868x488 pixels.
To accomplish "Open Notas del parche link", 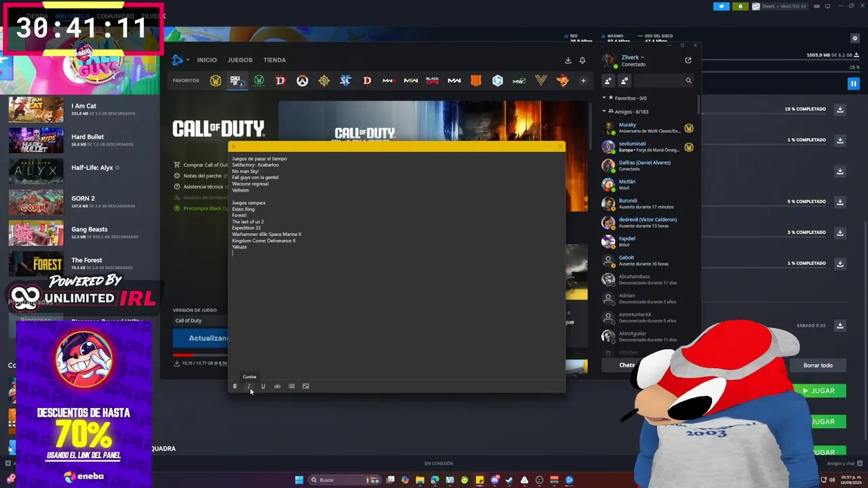I will pos(201,176).
